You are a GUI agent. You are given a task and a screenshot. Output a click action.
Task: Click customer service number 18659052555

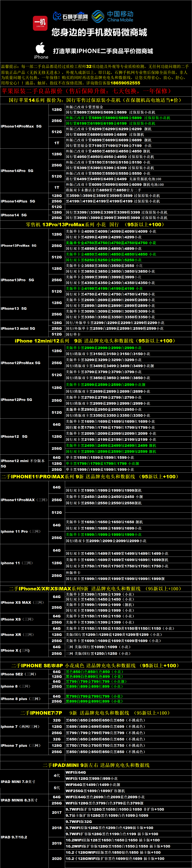click(125, 83)
